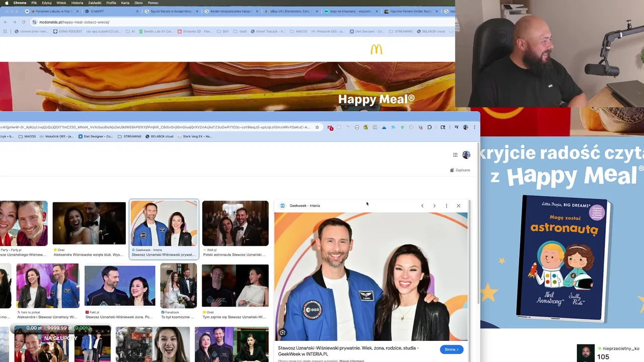Click the Mogę zostać astronautą book cover
This screenshot has width=644, height=362.
pos(565,258)
